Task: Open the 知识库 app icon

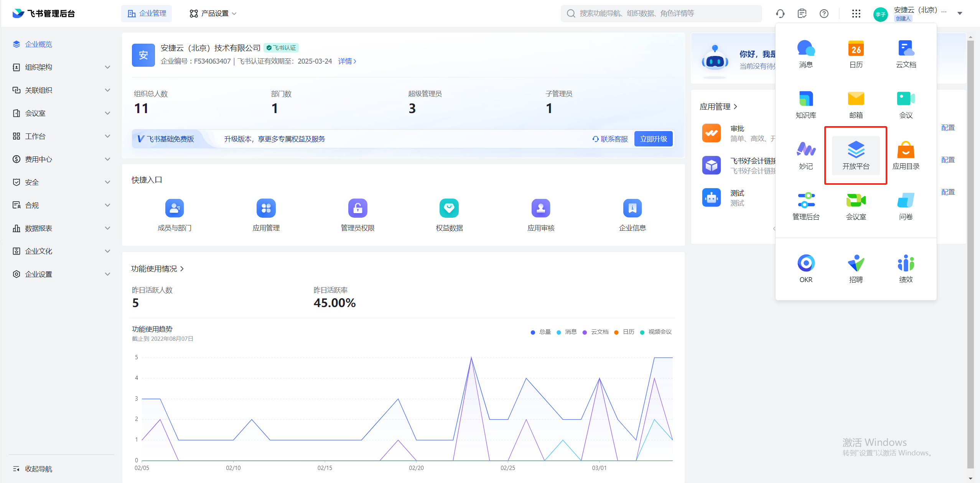Action: [x=806, y=105]
